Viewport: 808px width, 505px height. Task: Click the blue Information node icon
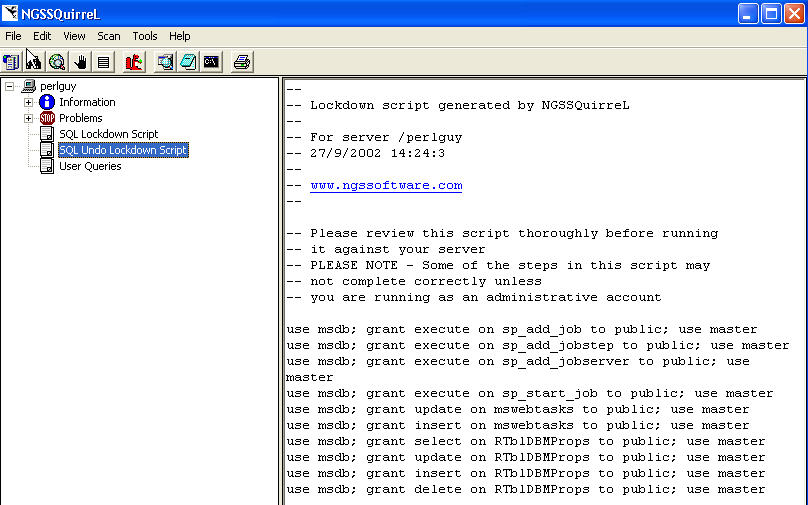(47, 102)
